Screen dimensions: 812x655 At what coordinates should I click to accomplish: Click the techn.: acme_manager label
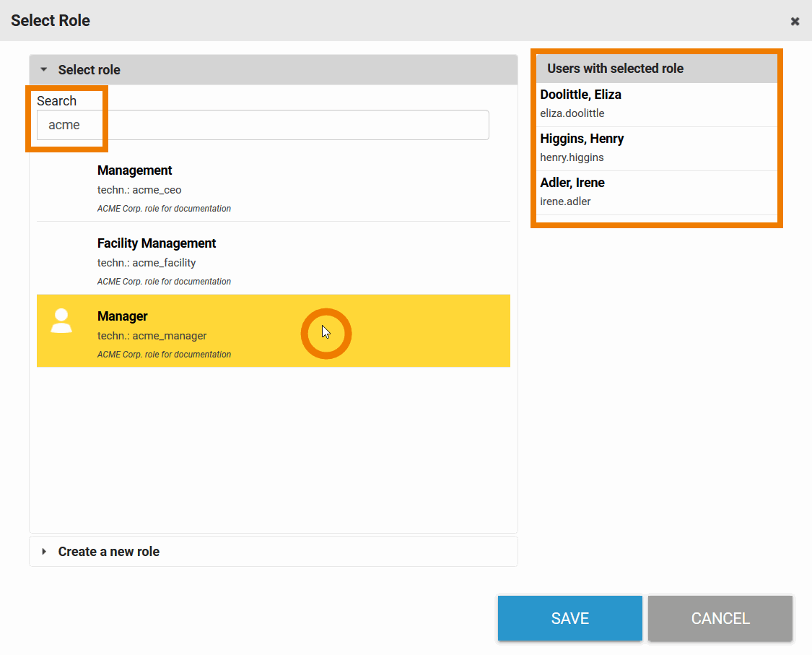pyautogui.click(x=152, y=336)
